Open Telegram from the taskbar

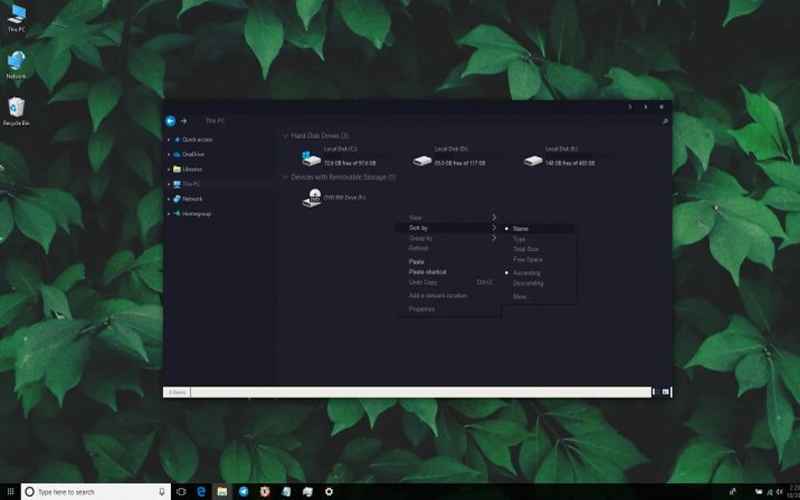(x=243, y=492)
